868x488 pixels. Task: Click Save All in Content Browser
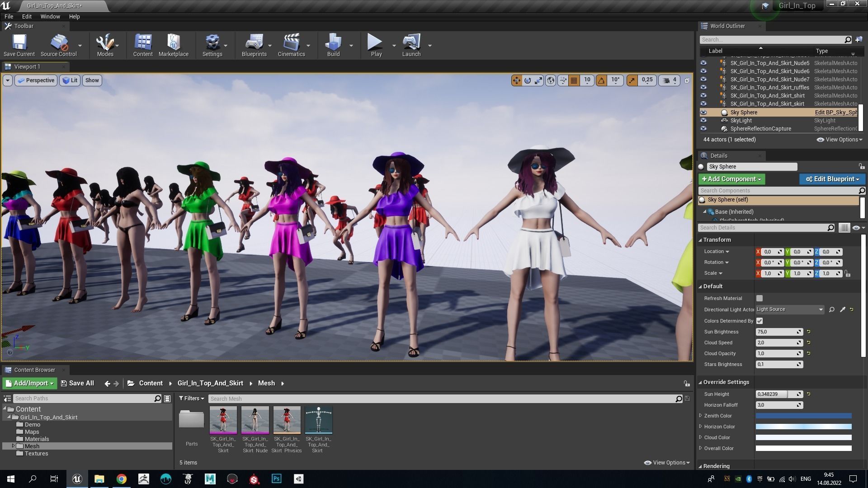(x=77, y=383)
